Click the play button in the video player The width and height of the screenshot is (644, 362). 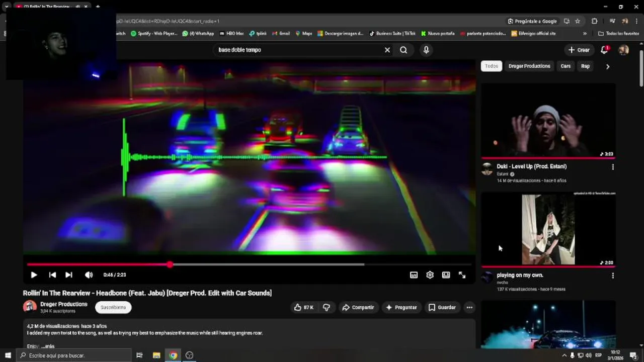point(34,275)
